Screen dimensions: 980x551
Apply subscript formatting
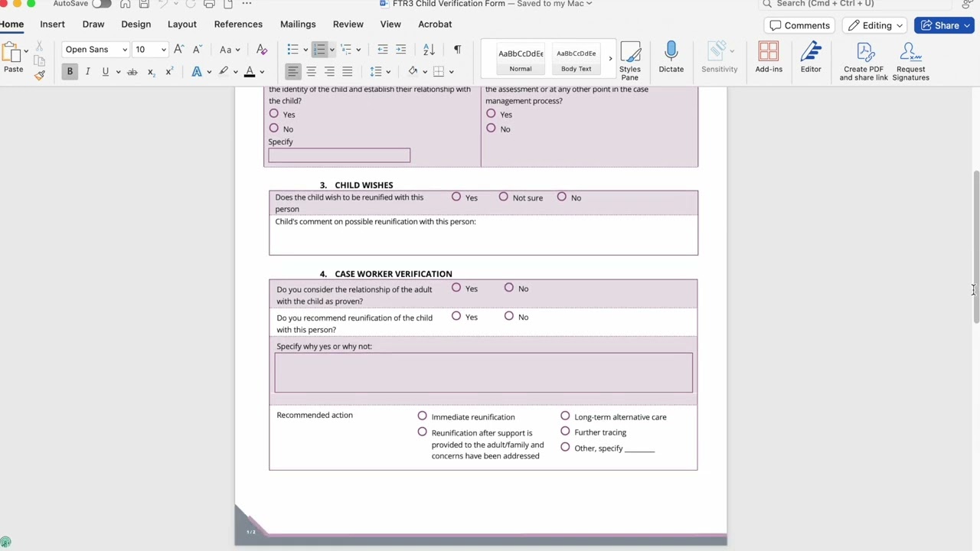point(151,72)
